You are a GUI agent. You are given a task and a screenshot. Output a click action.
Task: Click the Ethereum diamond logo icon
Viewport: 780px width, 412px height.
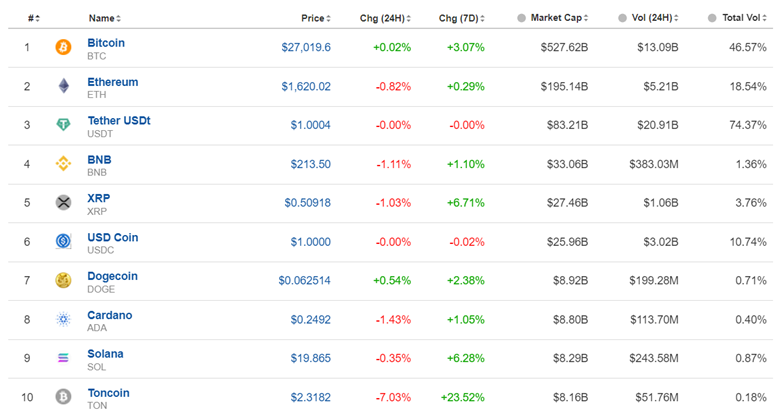click(64, 86)
